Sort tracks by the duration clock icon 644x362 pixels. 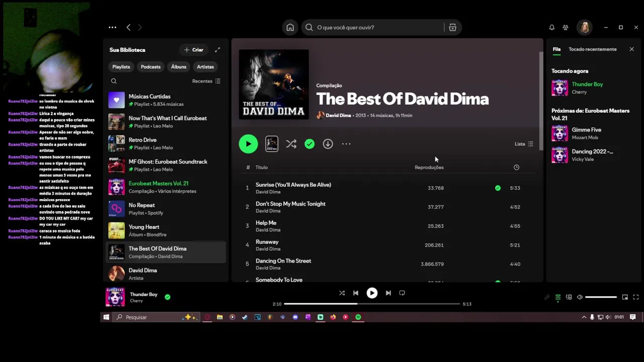coord(516,167)
